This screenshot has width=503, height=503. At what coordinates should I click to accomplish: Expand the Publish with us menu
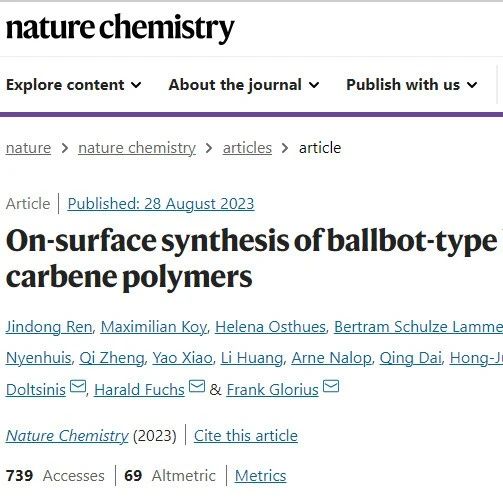coord(412,85)
